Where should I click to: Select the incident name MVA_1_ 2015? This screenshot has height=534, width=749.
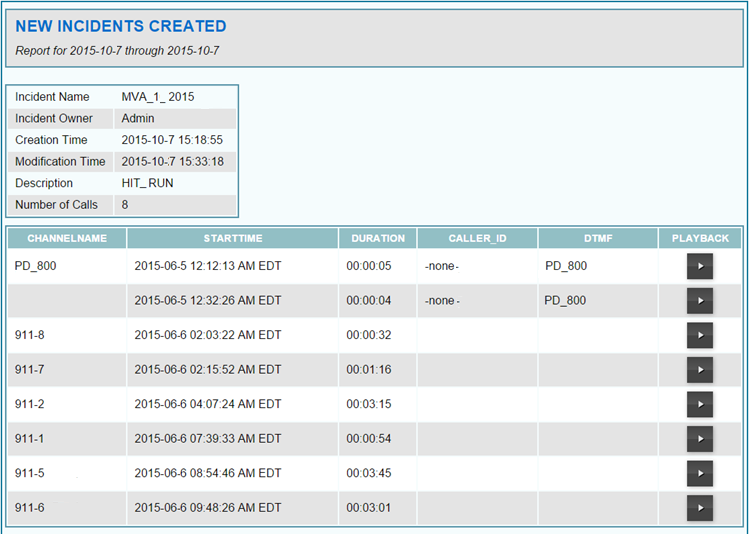(x=158, y=97)
